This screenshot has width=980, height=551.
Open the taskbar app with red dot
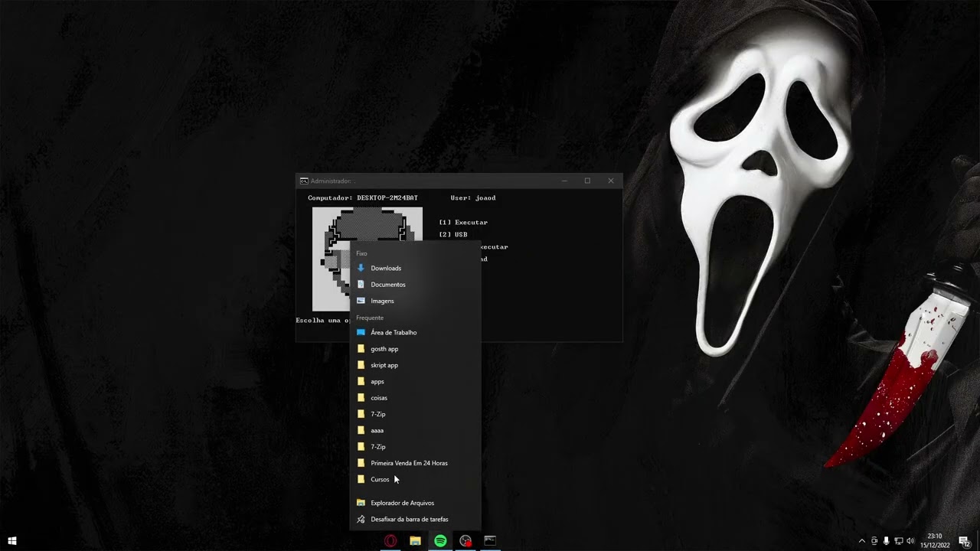click(x=465, y=541)
